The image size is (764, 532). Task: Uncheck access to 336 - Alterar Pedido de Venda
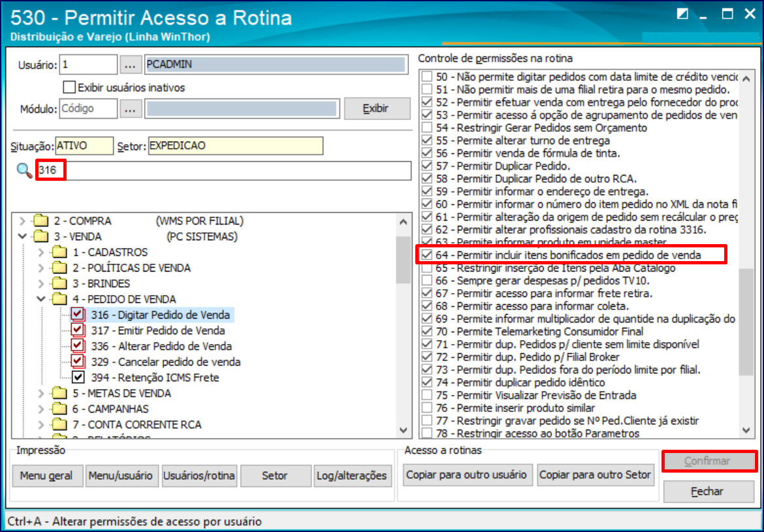[78, 346]
